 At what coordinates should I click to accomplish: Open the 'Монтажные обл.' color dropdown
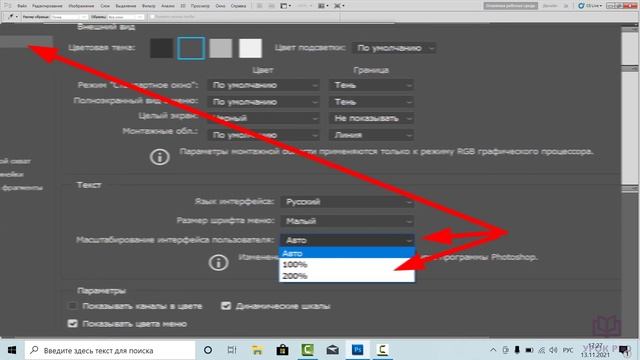(x=263, y=135)
